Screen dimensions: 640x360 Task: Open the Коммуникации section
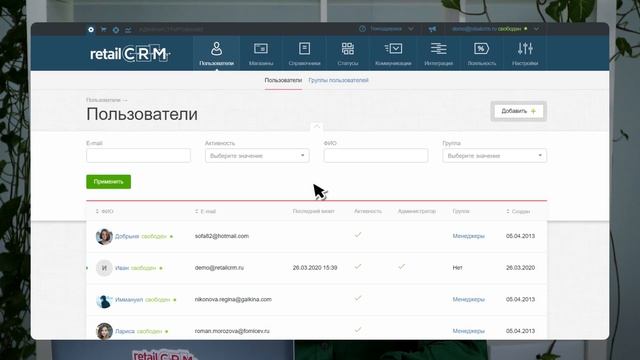(x=393, y=53)
